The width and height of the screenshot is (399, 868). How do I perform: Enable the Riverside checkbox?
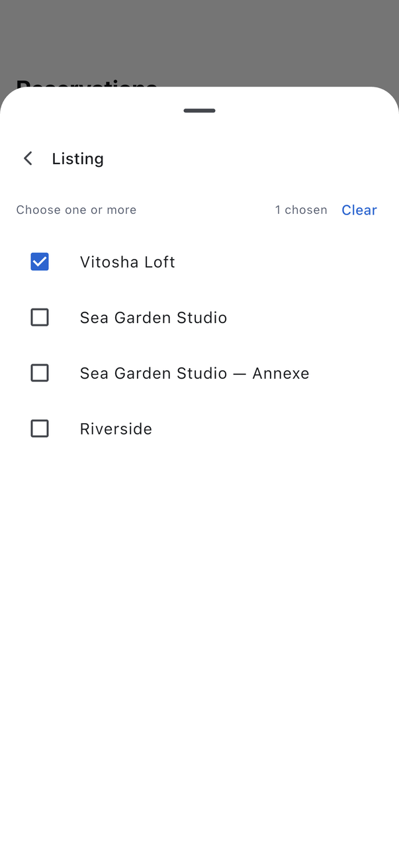pyautogui.click(x=40, y=428)
